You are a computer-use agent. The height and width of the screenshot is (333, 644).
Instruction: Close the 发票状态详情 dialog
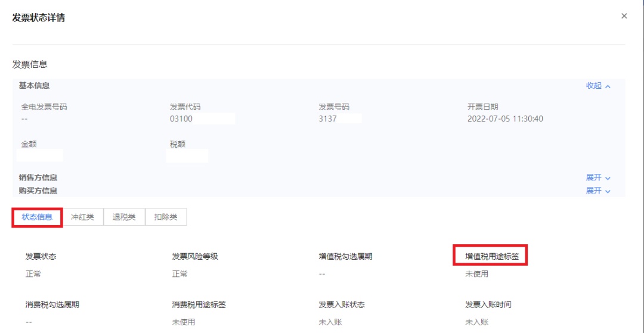click(x=624, y=16)
